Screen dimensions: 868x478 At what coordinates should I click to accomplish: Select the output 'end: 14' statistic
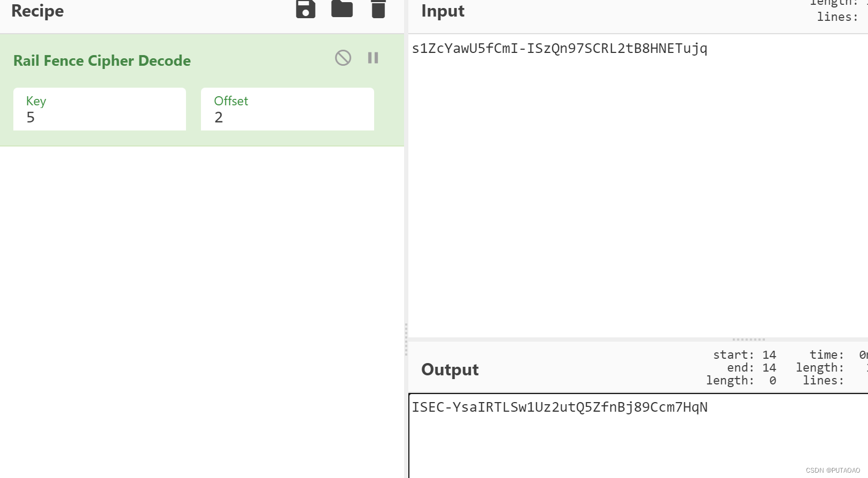pyautogui.click(x=751, y=367)
